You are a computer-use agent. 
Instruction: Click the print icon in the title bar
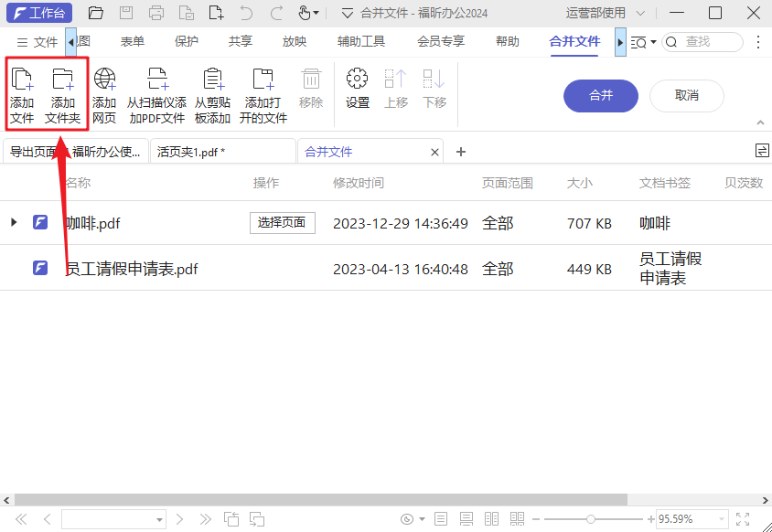coord(156,13)
